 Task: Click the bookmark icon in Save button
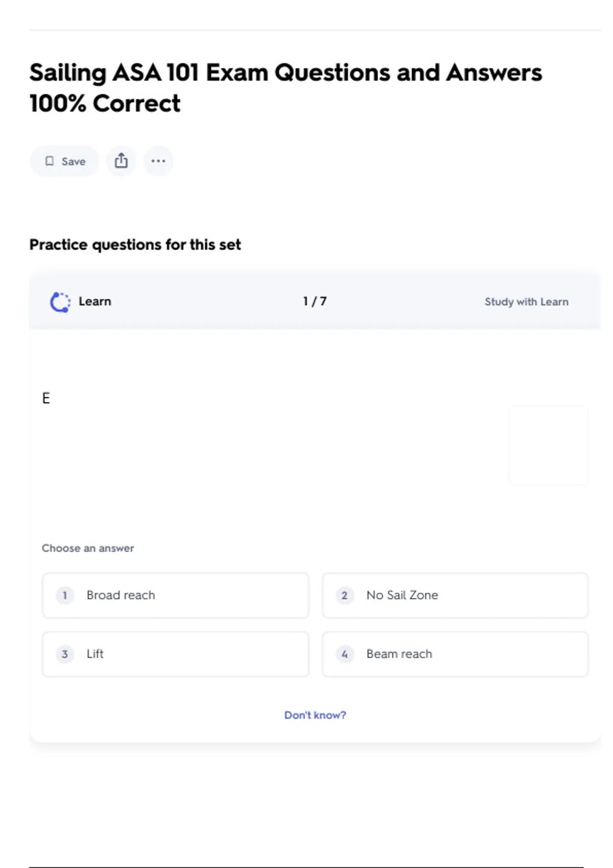50,161
